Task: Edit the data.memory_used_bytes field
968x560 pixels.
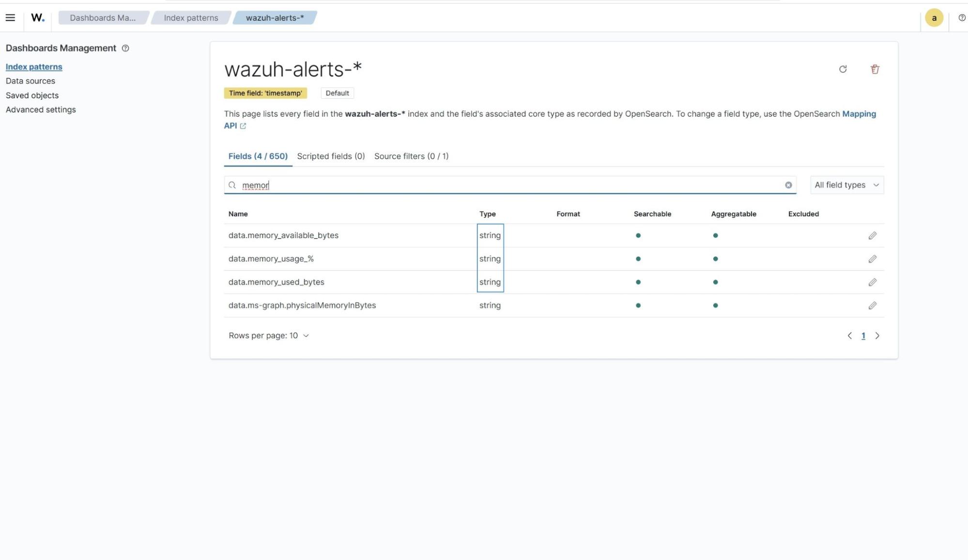Action: 872,282
